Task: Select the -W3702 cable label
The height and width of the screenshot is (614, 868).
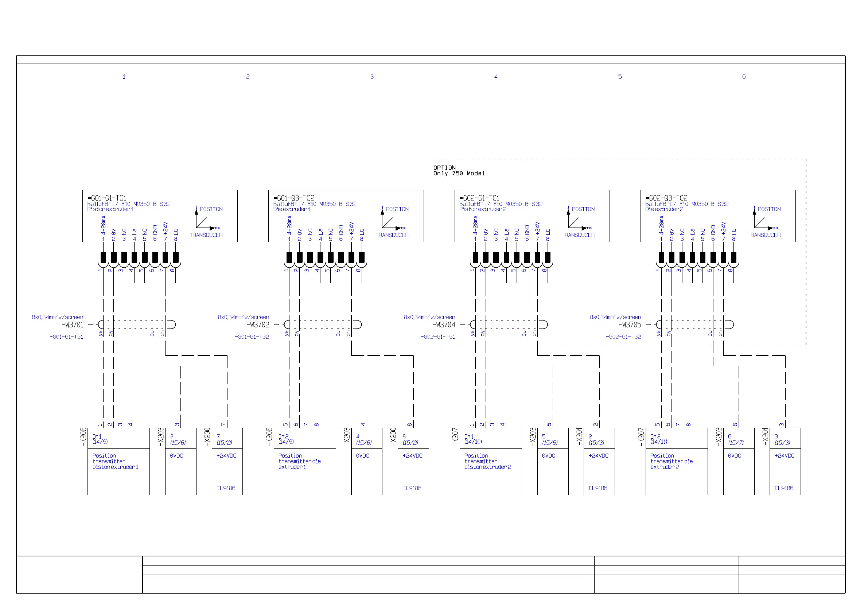Action: [258, 325]
